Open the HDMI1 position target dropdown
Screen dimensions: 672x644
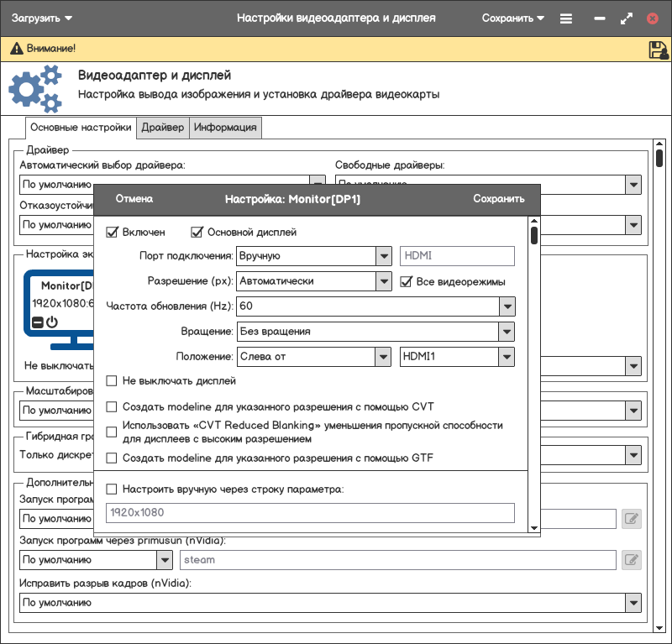(x=507, y=357)
